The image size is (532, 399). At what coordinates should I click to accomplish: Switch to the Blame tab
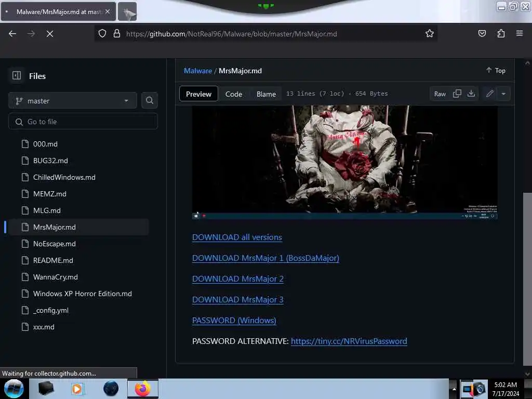[x=267, y=94]
